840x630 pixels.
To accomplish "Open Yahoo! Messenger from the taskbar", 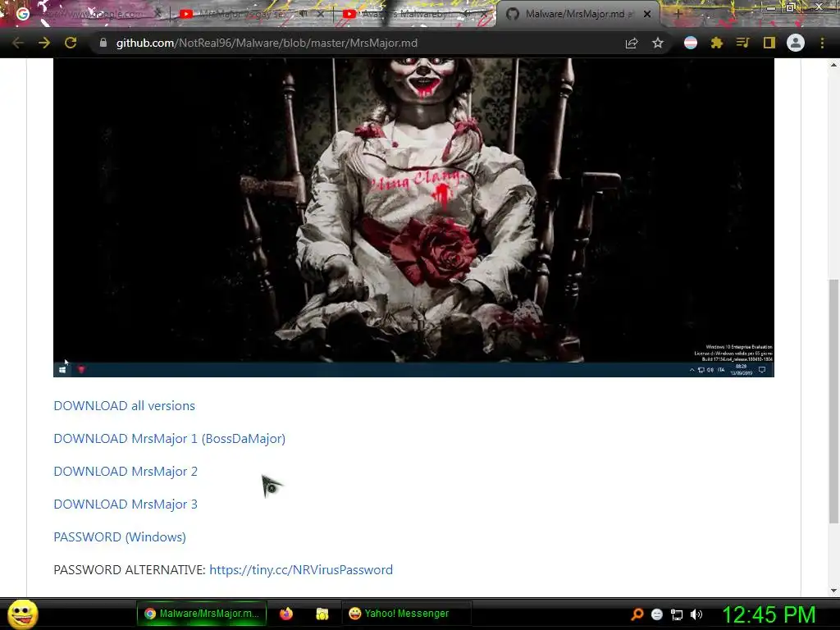I will click(x=406, y=614).
